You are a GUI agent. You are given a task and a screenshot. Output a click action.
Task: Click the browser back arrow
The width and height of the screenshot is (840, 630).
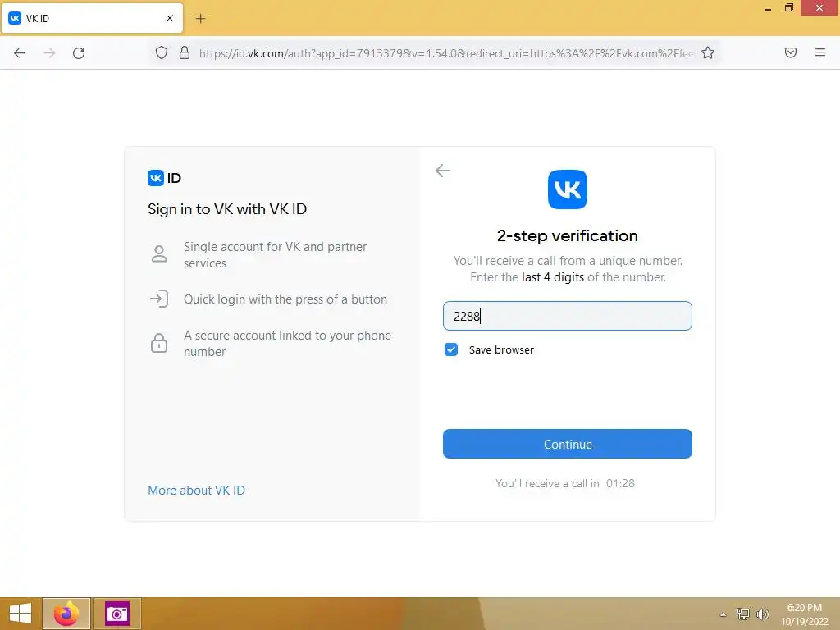coord(20,53)
